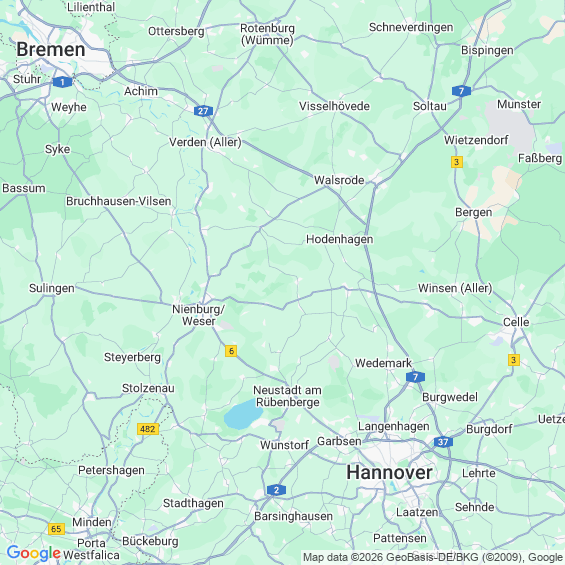The image size is (565, 565).
Task: Select the Bremen city label
Action: click(51, 49)
